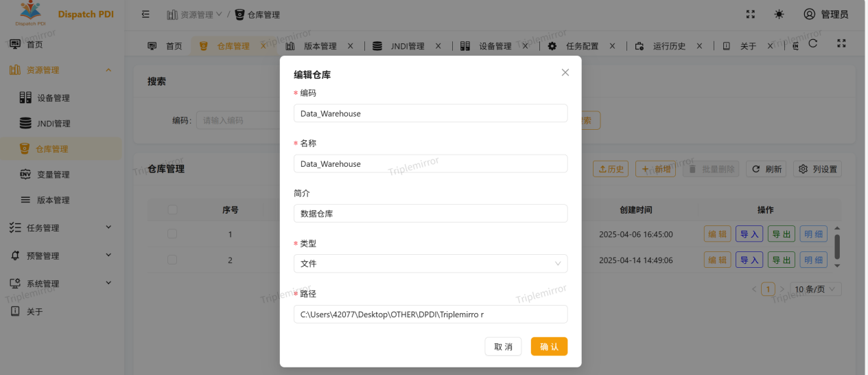Check the checkbox for row 2

tap(172, 260)
